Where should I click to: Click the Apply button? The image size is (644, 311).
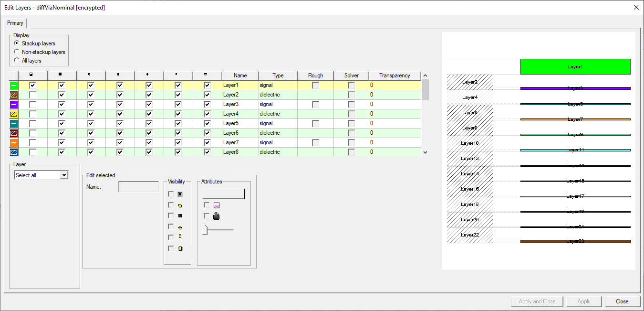coord(584,301)
